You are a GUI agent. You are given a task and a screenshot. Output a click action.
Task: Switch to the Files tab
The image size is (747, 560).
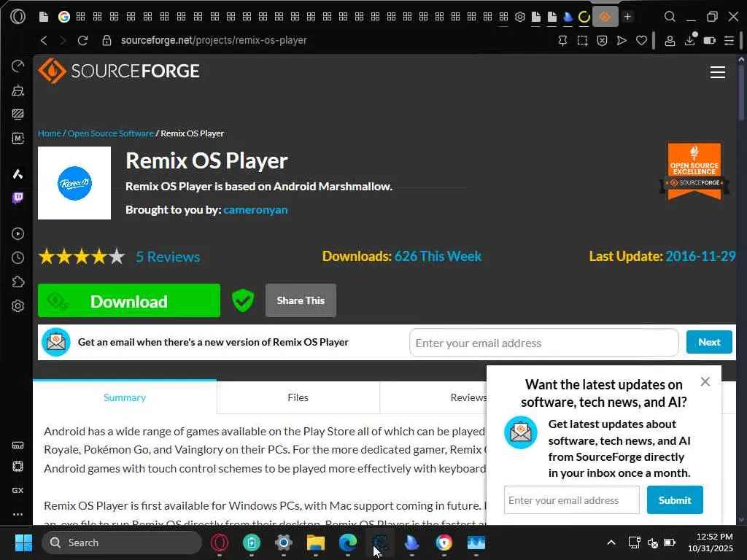[298, 397]
